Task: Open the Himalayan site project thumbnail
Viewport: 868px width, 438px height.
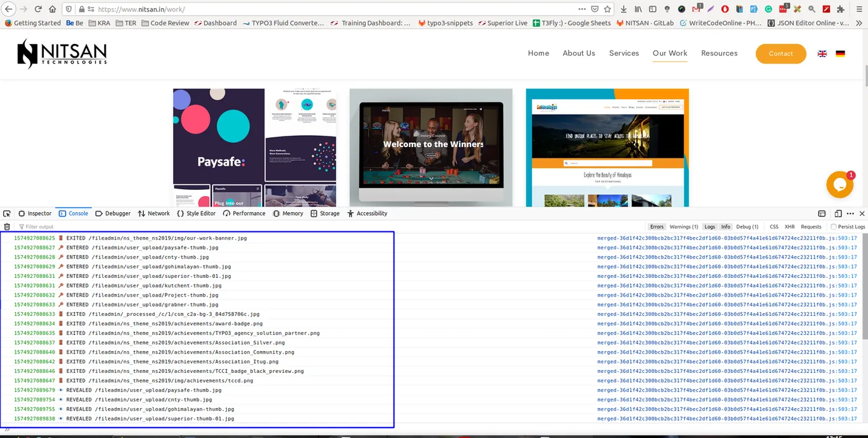Action: 607,148
